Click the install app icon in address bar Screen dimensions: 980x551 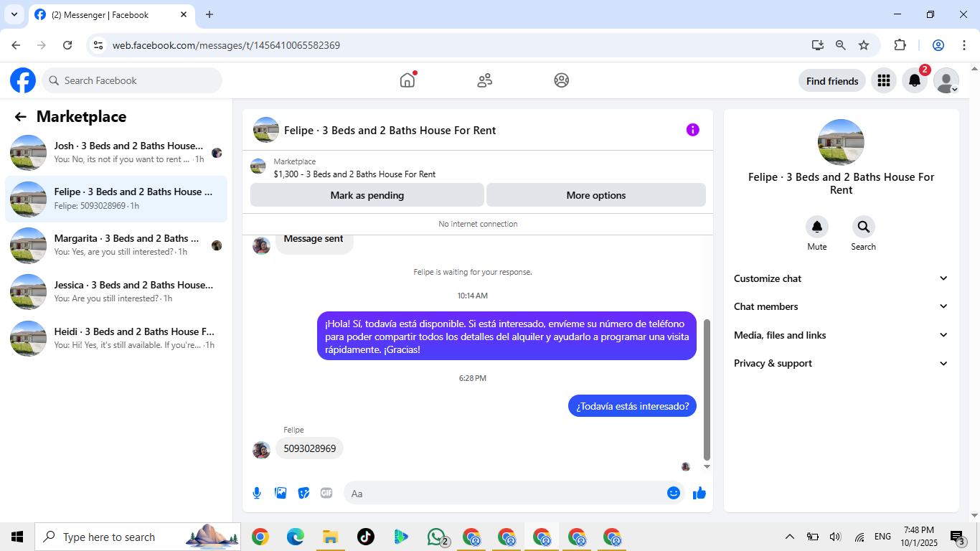pos(817,45)
